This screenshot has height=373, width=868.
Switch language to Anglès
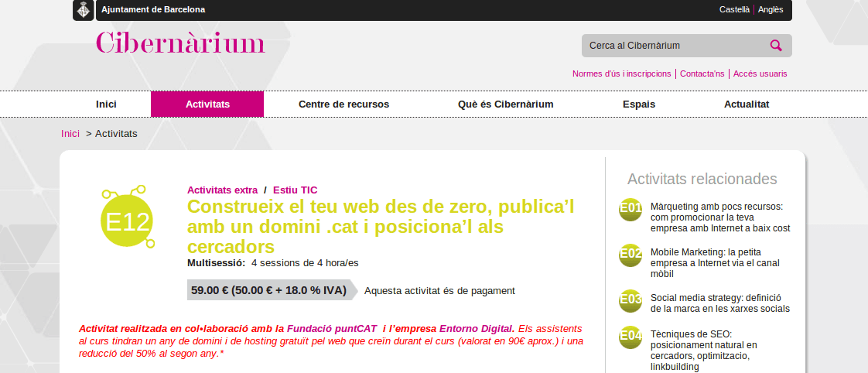click(x=771, y=9)
